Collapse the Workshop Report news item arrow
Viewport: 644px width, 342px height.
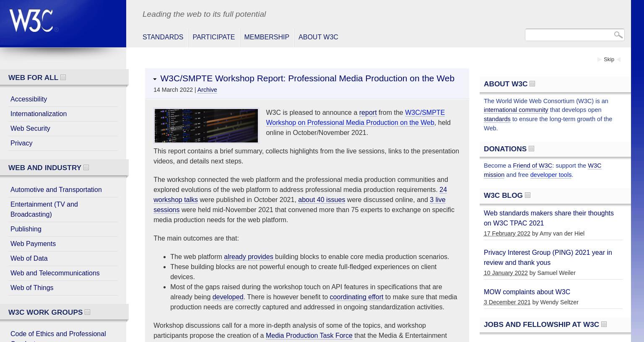[x=155, y=79]
